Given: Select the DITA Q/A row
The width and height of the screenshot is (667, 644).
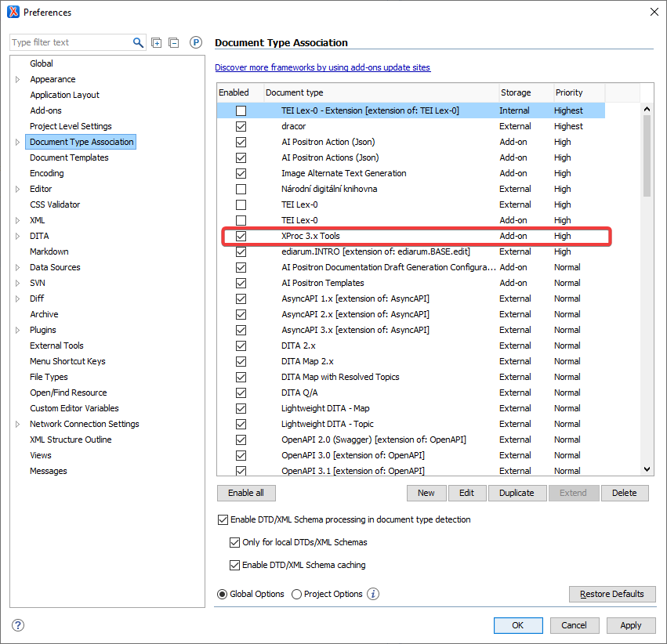Looking at the screenshot, I should [411, 393].
